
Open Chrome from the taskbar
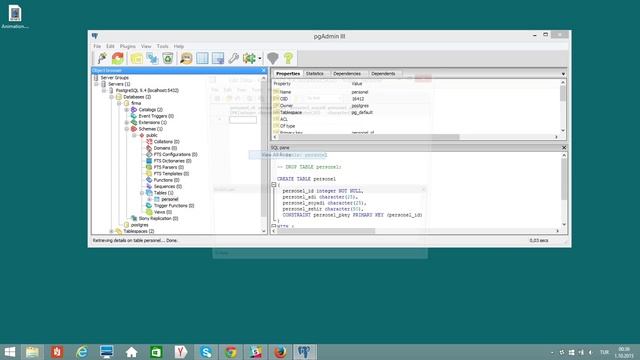(x=231, y=352)
